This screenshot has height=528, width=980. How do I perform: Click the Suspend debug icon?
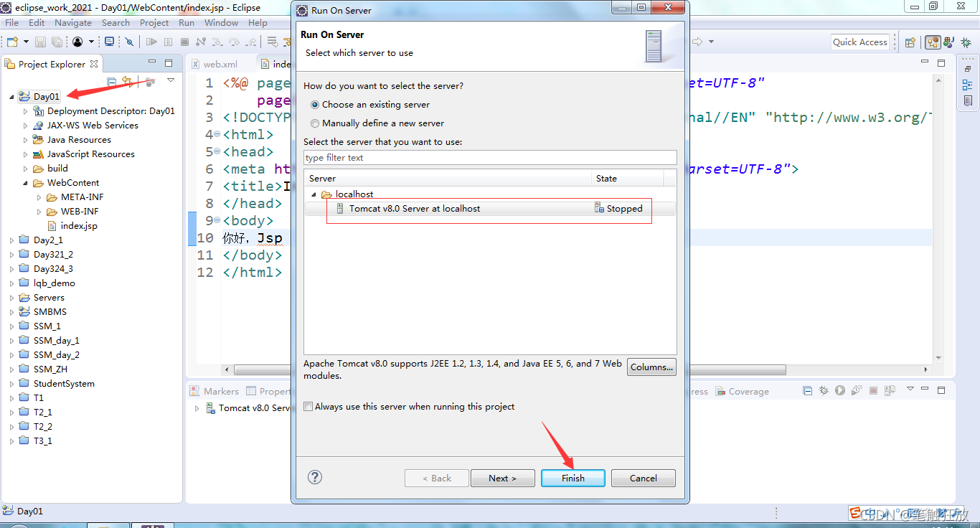tap(168, 42)
